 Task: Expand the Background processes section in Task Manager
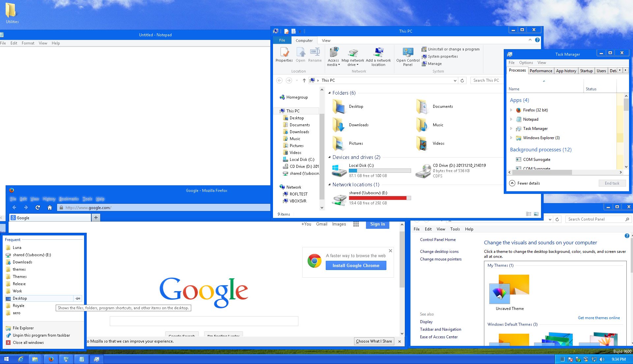click(542, 149)
